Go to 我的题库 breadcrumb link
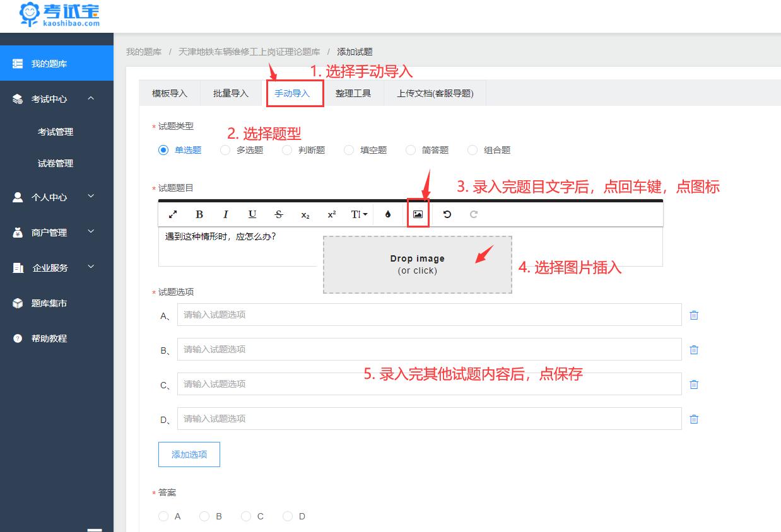Viewport: 781px width, 532px height. coord(144,52)
